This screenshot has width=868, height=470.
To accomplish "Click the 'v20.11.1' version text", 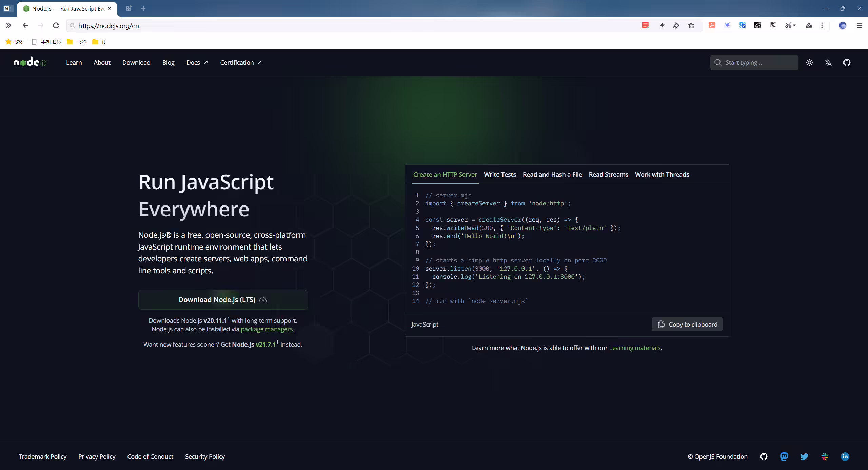I will click(x=215, y=320).
